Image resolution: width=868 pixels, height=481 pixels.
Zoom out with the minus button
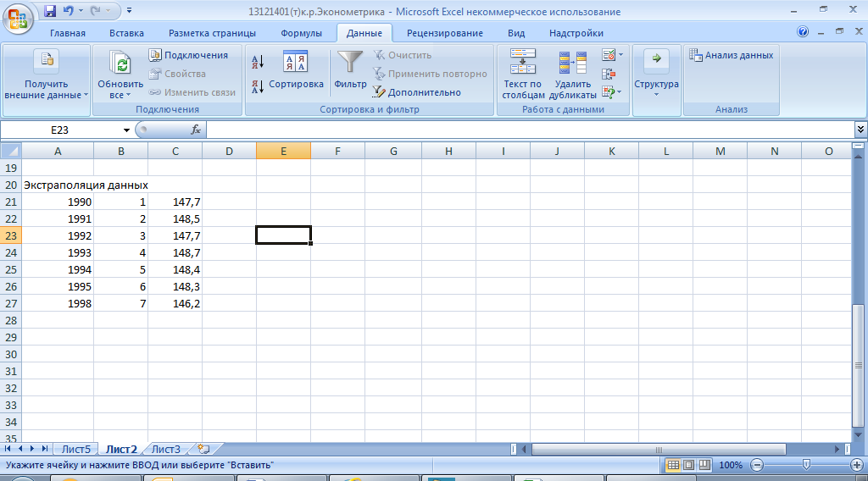pyautogui.click(x=757, y=466)
